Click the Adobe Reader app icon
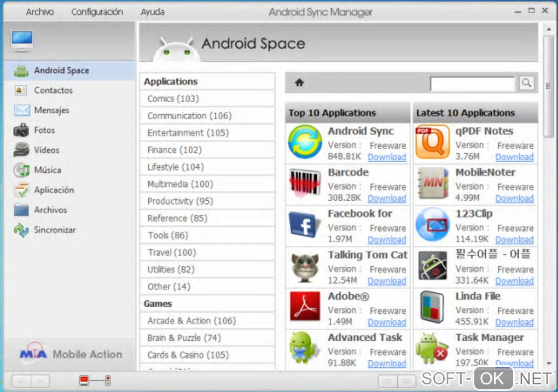Viewport: 558px width, 392px height. [x=305, y=306]
